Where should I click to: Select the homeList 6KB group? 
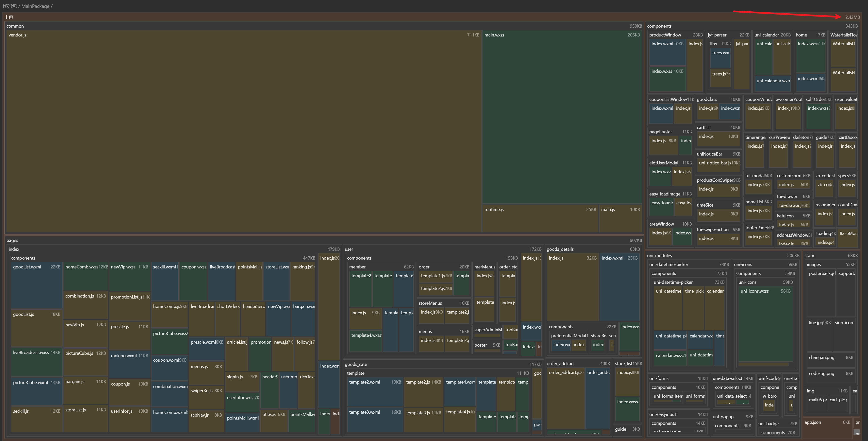point(758,202)
